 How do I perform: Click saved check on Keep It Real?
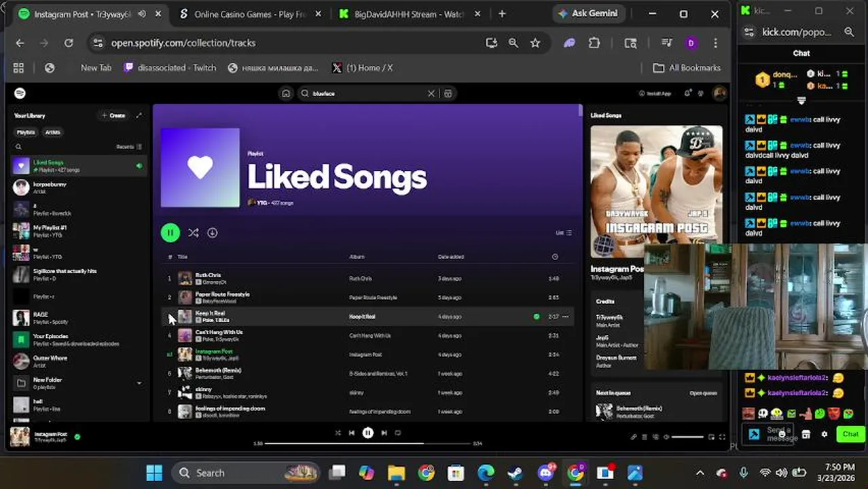tap(537, 316)
